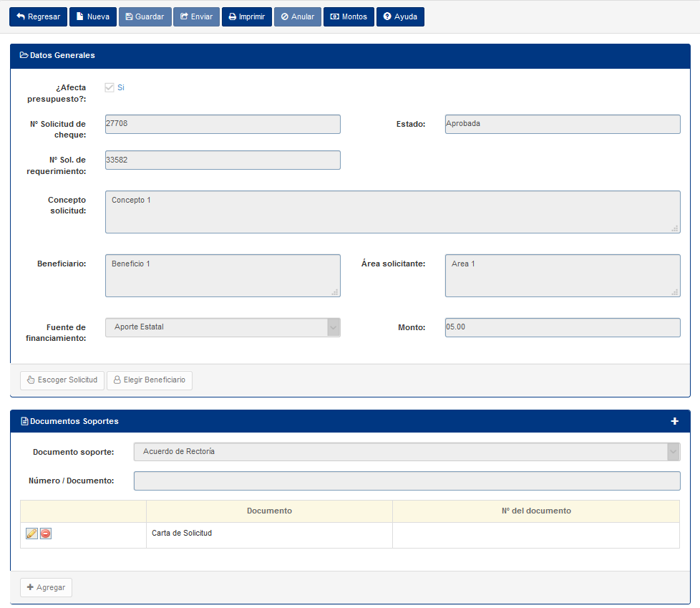Open the Documento soporte dropdown

click(x=407, y=452)
